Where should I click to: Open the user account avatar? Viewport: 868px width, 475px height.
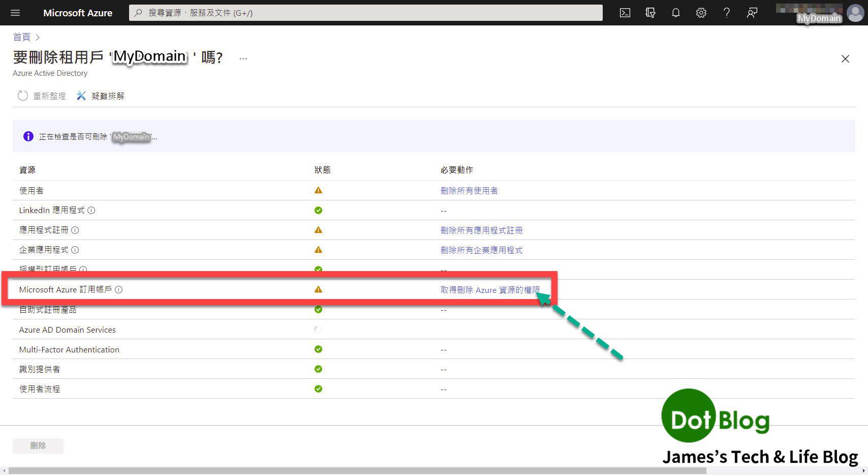[855, 13]
